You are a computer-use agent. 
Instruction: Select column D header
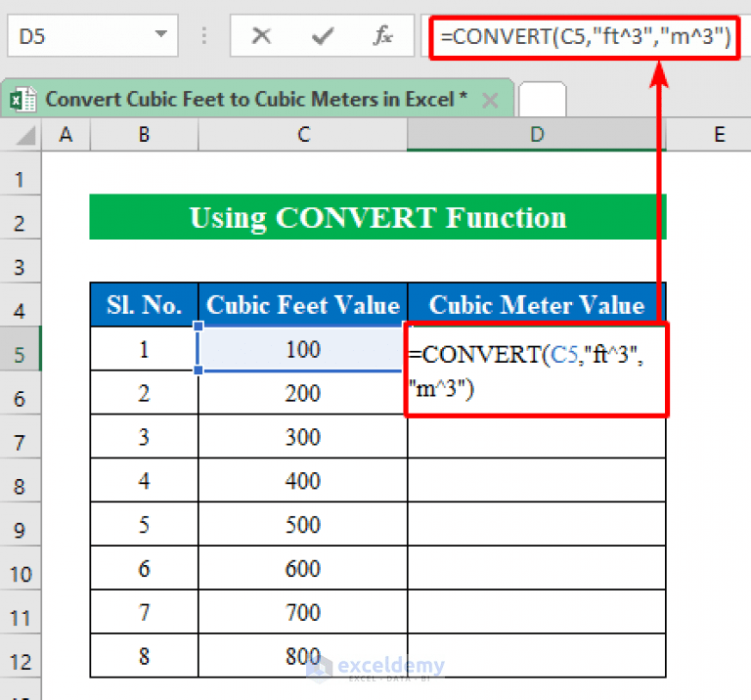(x=537, y=135)
